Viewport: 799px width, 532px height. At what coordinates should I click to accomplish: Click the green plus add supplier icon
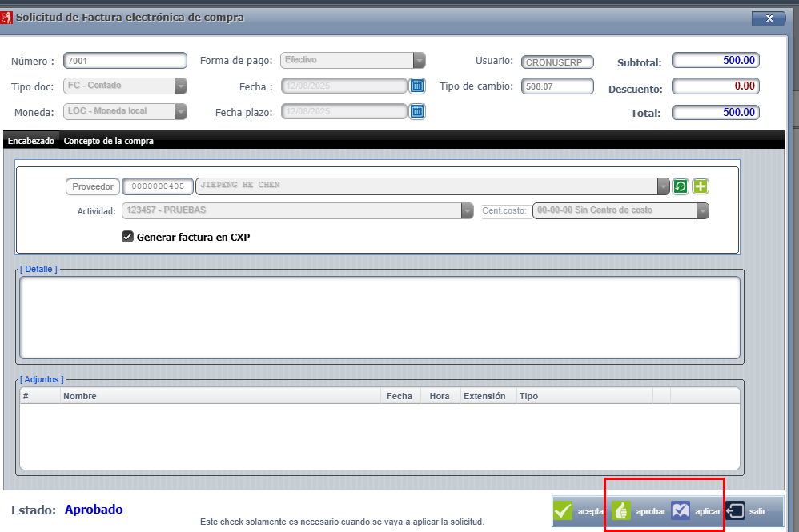[701, 186]
